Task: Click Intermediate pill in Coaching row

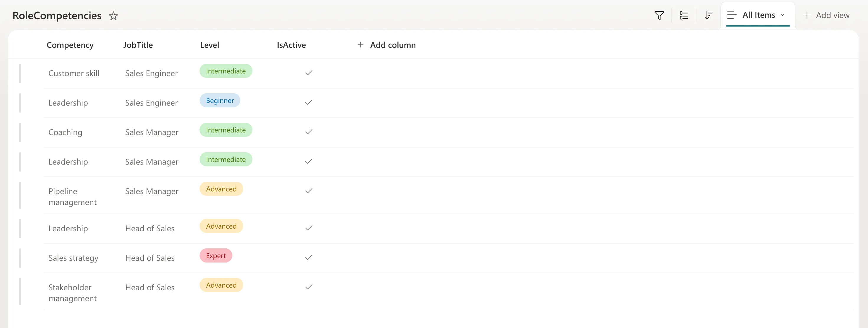Action: (226, 130)
